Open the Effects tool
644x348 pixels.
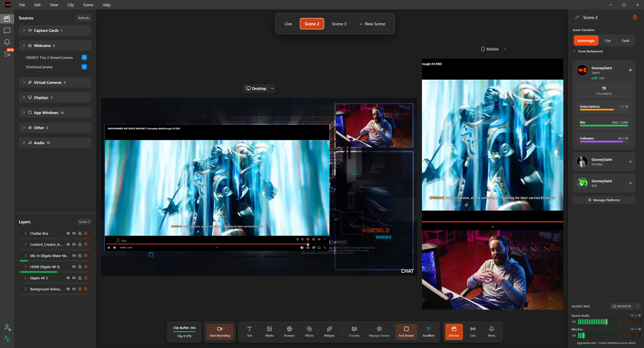pos(309,332)
